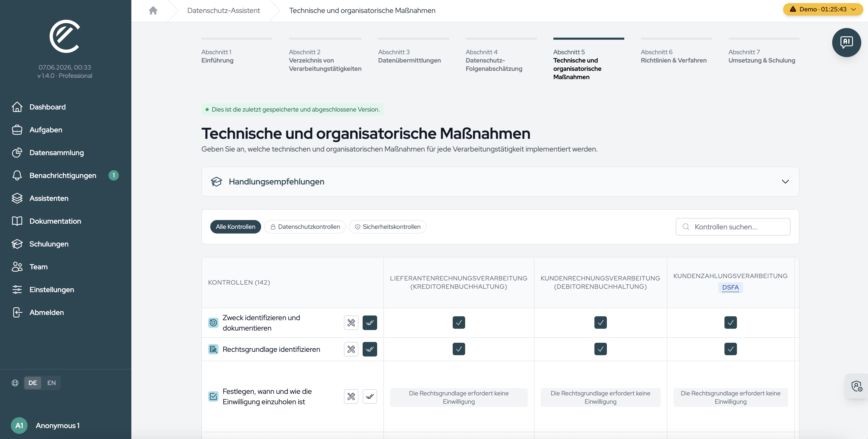868x439 pixels.
Task: Click the Einstellungen sliders icon
Action: point(17,289)
